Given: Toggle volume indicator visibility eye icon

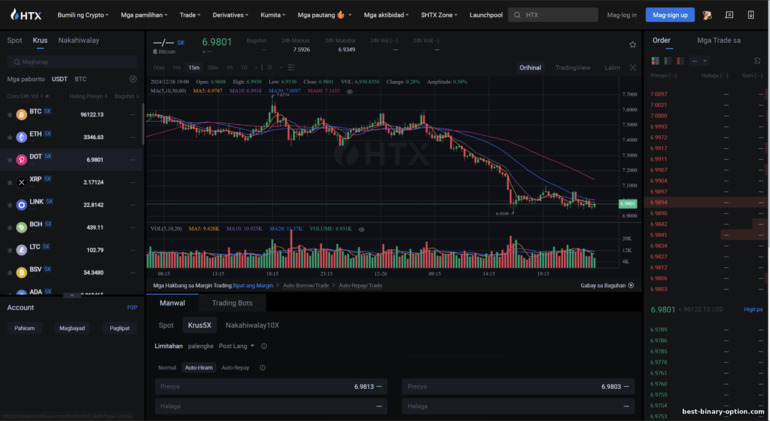Looking at the screenshot, I should [361, 229].
